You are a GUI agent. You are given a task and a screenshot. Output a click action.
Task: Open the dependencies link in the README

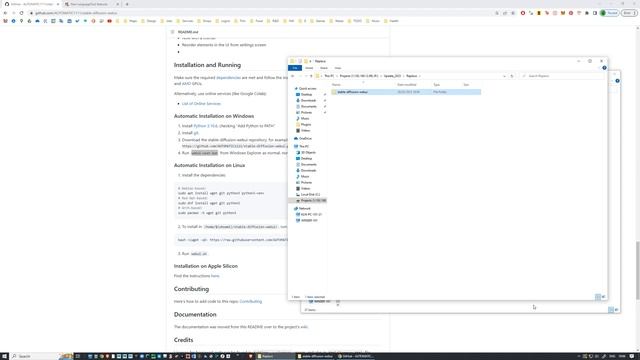228,78
